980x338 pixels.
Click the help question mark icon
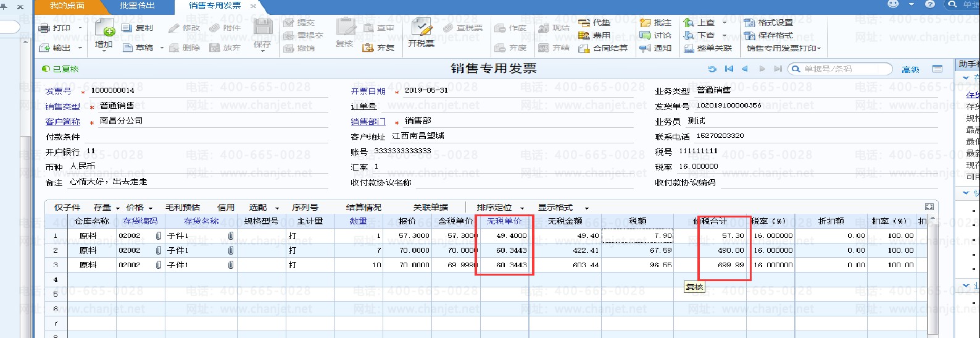(x=930, y=4)
